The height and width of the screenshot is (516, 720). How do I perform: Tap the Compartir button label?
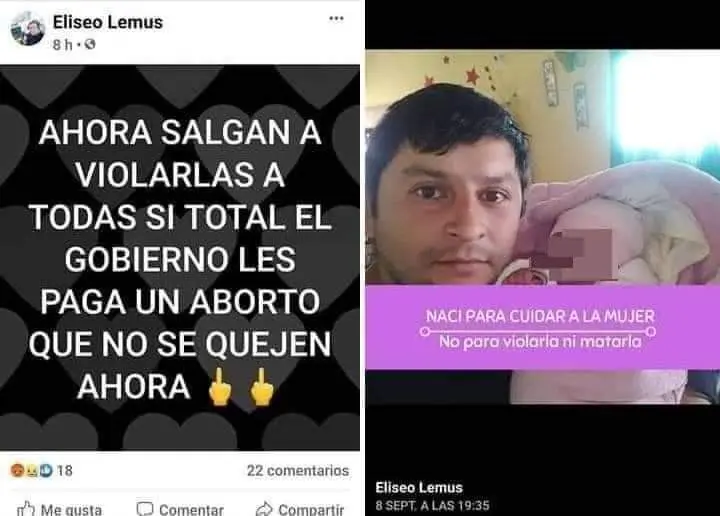coord(311,509)
